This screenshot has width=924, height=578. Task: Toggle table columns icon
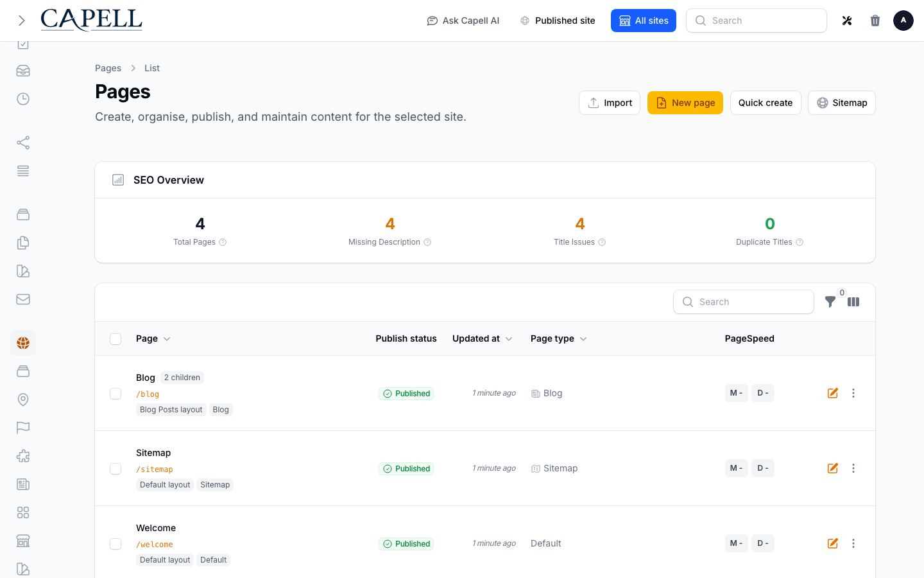[x=853, y=302]
